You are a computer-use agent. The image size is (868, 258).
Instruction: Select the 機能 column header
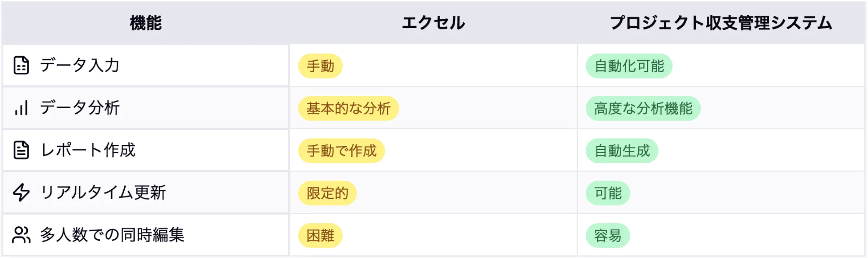point(146,23)
